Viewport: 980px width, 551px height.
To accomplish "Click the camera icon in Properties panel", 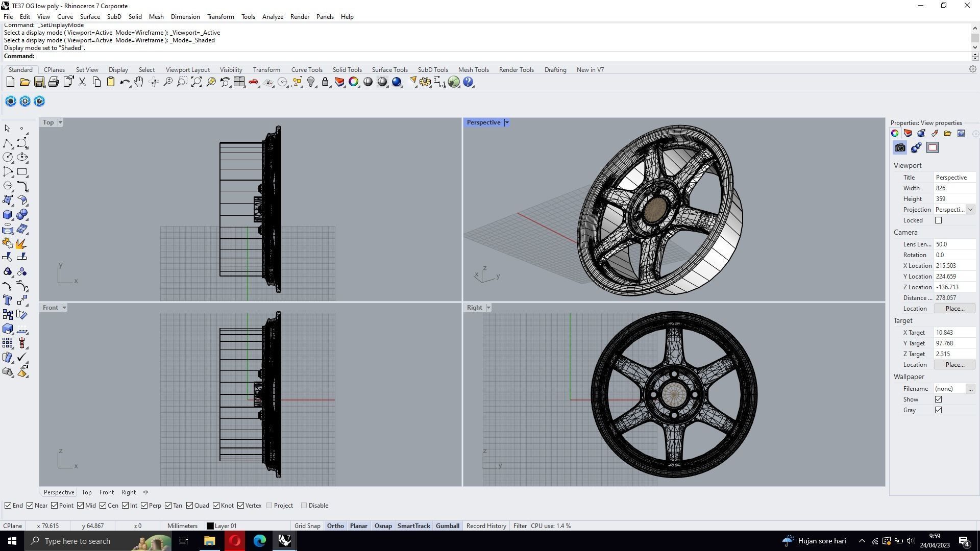I will click(900, 148).
